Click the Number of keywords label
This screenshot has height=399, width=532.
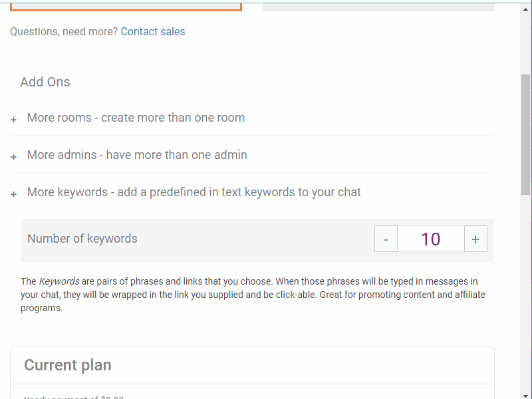coord(82,238)
